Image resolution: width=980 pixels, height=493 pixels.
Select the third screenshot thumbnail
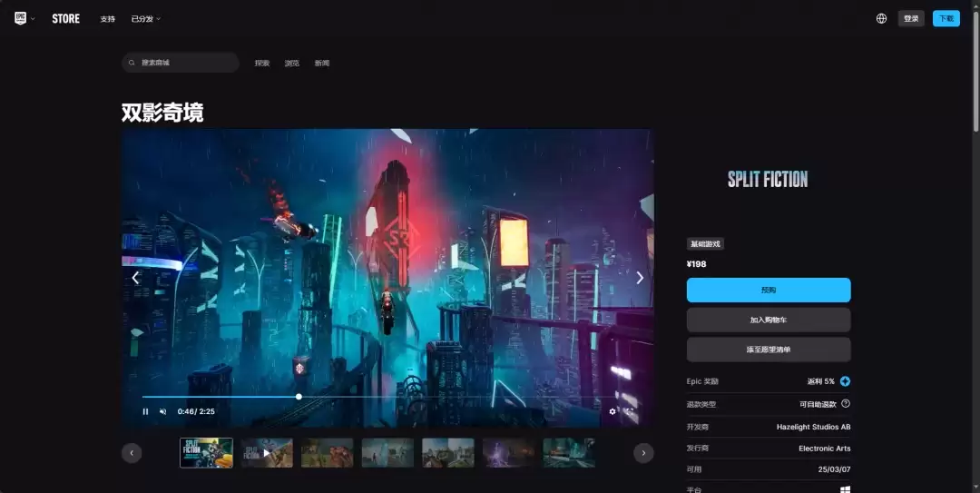327,453
